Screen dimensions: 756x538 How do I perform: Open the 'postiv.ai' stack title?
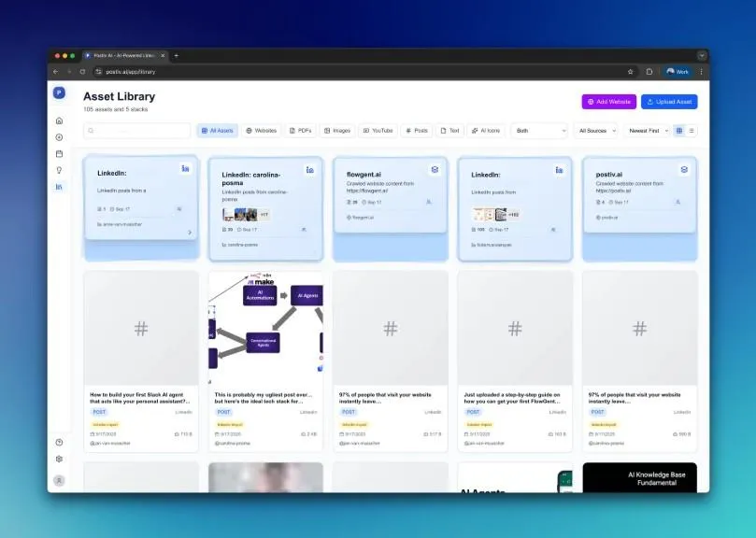609,175
